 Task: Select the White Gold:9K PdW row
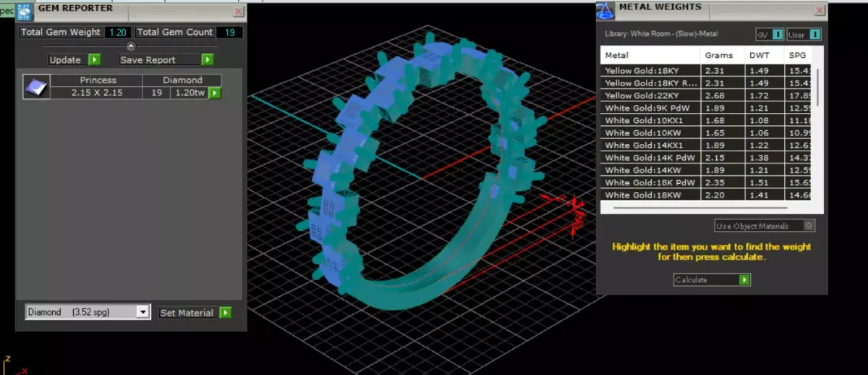(x=706, y=108)
